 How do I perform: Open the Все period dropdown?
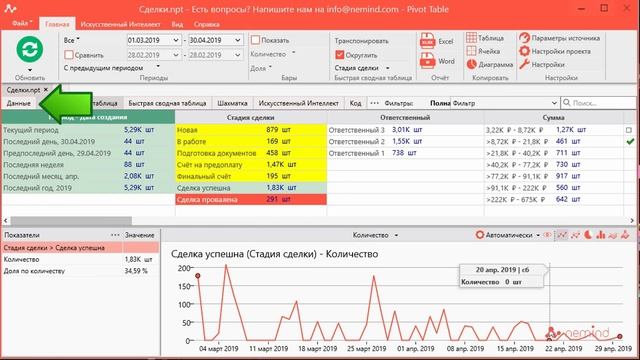point(72,40)
